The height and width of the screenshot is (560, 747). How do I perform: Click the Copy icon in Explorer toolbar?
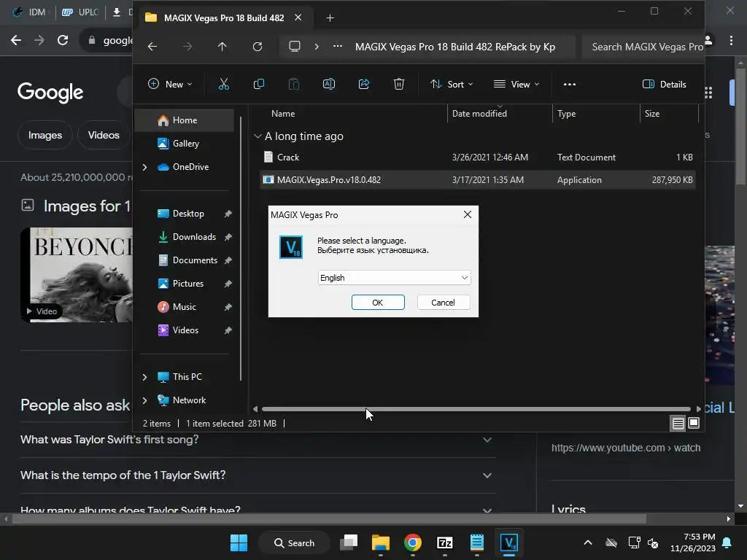click(x=259, y=85)
